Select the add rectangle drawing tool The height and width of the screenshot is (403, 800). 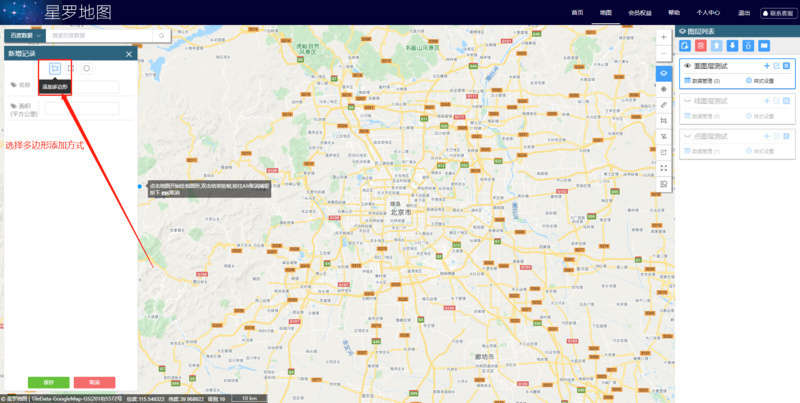point(71,68)
